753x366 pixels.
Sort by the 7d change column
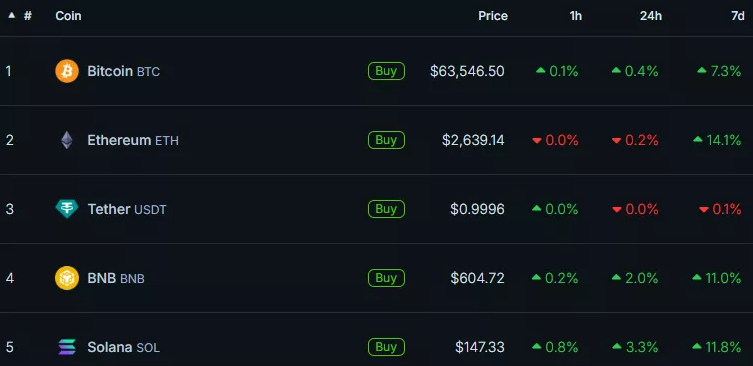click(738, 15)
